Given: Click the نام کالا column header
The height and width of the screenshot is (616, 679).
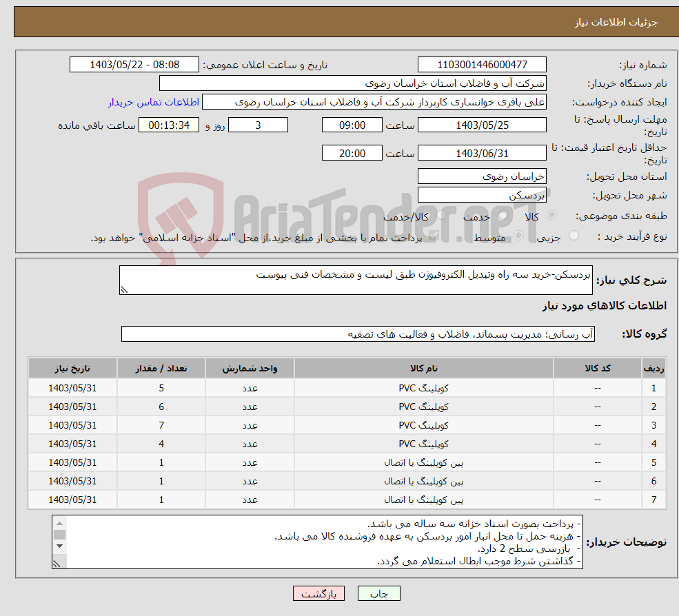Looking at the screenshot, I should [423, 369].
